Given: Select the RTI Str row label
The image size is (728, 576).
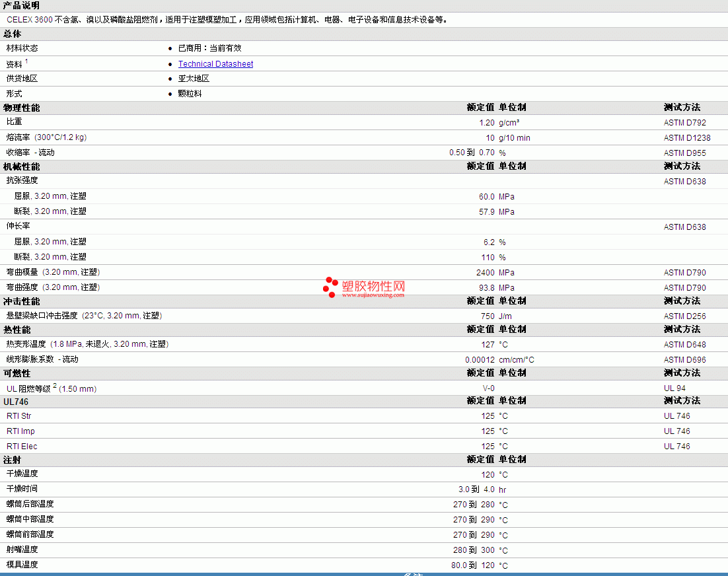Looking at the screenshot, I should [x=19, y=416].
